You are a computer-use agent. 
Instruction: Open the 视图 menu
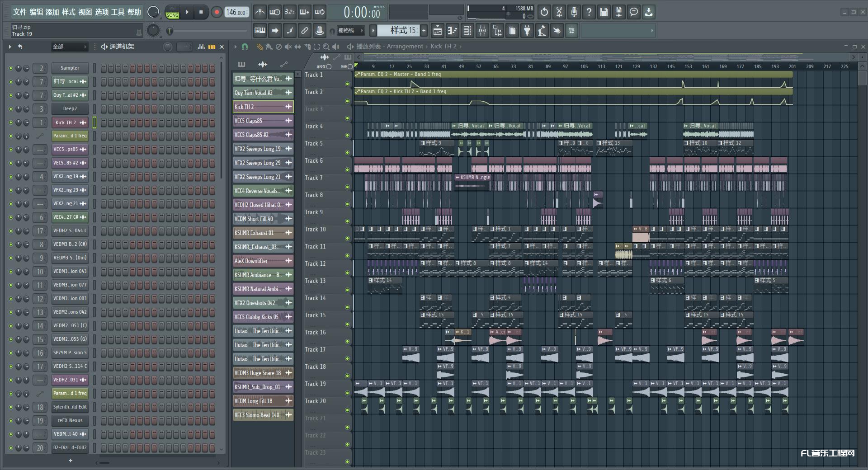[x=85, y=12]
